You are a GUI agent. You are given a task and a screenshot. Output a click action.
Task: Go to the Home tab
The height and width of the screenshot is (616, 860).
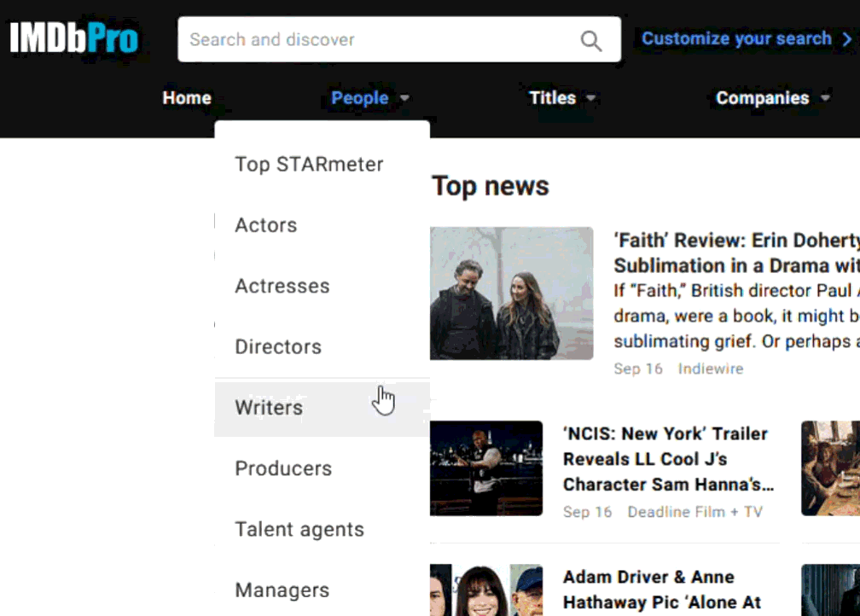click(x=187, y=97)
